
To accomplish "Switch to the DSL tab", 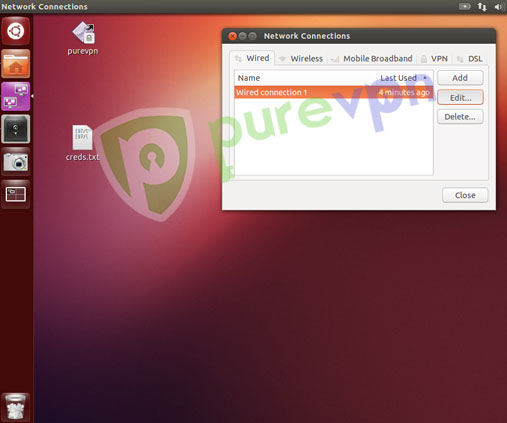I will coord(470,59).
